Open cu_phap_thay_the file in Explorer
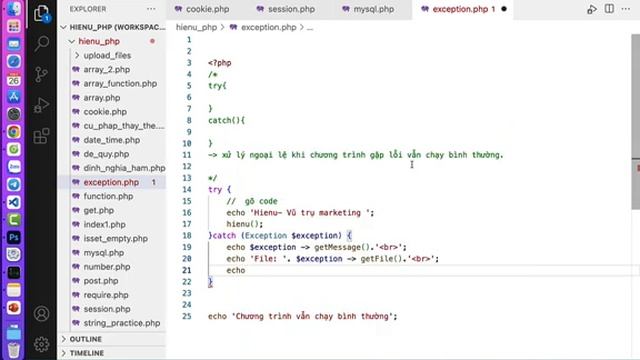 pyautogui.click(x=124, y=126)
